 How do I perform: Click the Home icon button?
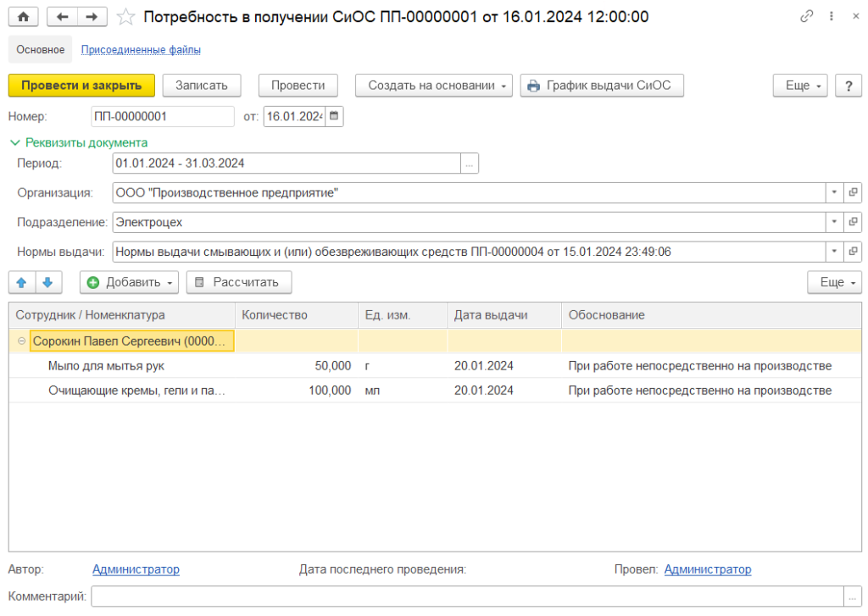(x=24, y=17)
